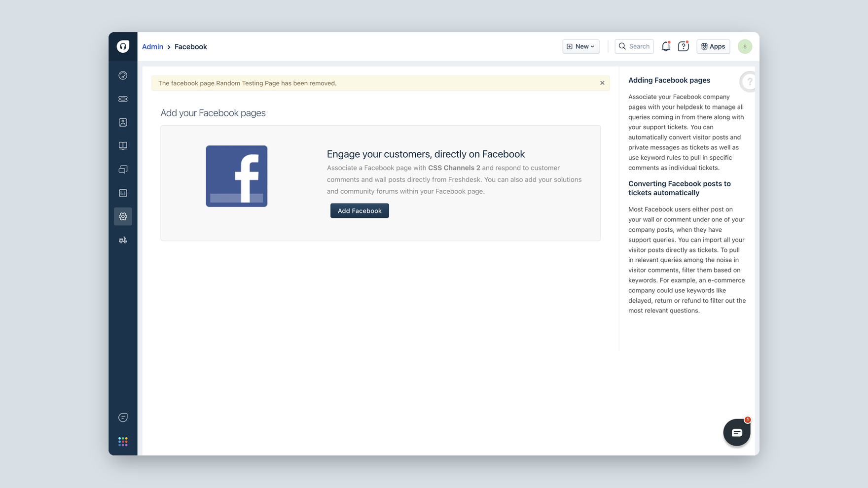Screen dimensions: 868x488
Task: Open the Contacts sidebar icon
Action: (x=123, y=122)
